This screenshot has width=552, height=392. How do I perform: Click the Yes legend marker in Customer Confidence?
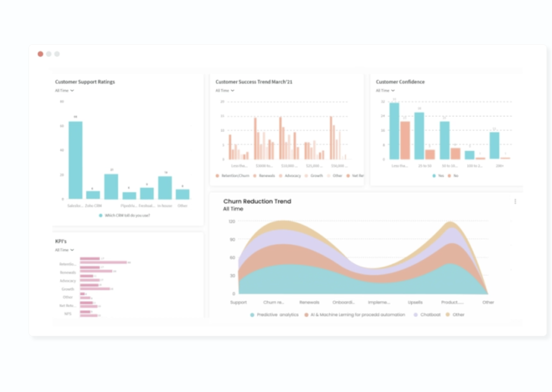pyautogui.click(x=434, y=175)
